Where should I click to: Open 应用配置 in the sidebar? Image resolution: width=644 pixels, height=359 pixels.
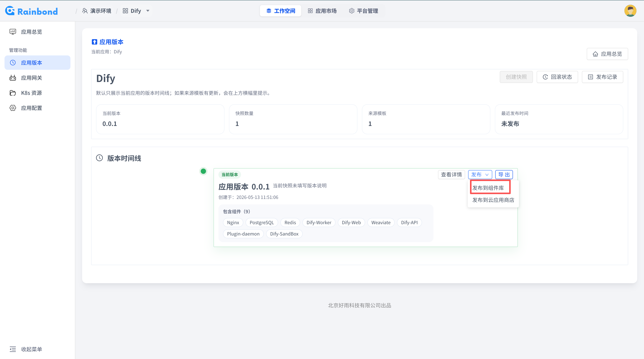point(37,108)
